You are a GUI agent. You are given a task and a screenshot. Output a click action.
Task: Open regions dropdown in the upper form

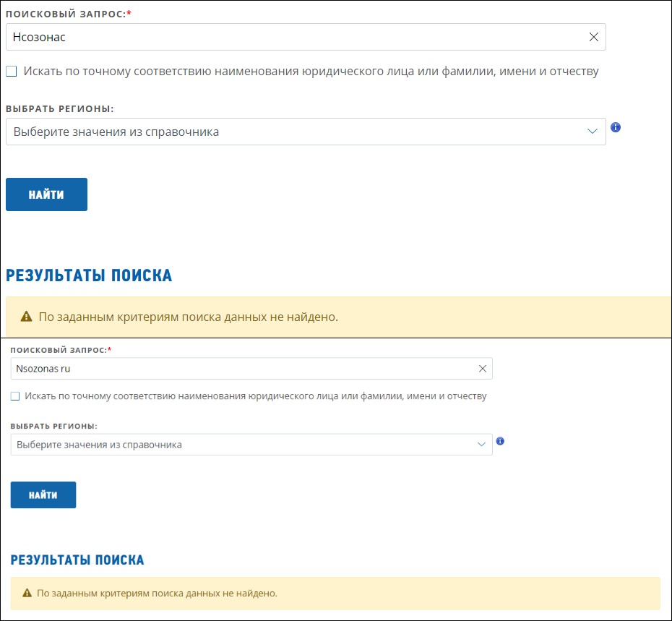pyautogui.click(x=306, y=132)
